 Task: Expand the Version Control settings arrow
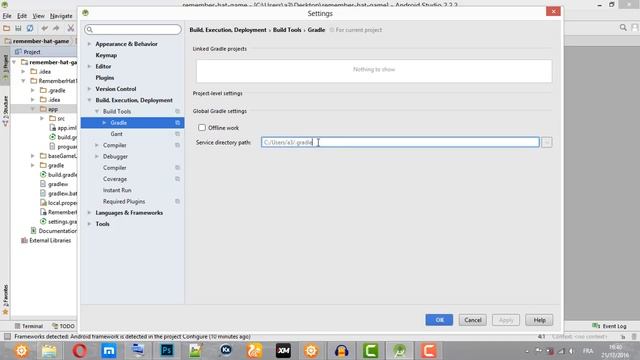(x=89, y=89)
